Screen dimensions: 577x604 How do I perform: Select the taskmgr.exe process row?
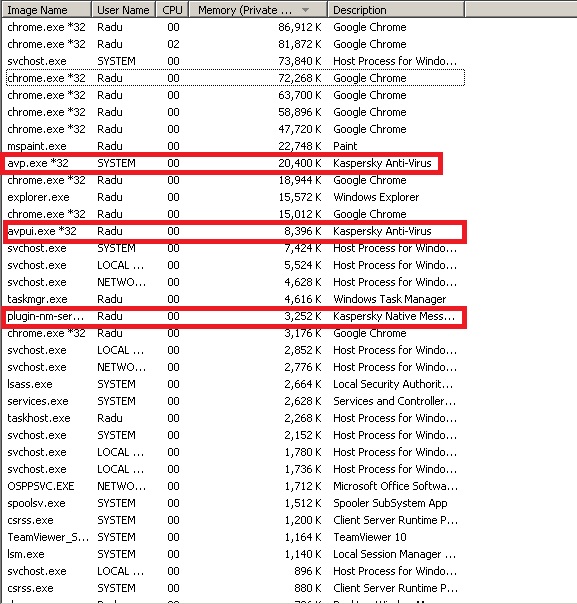point(233,299)
